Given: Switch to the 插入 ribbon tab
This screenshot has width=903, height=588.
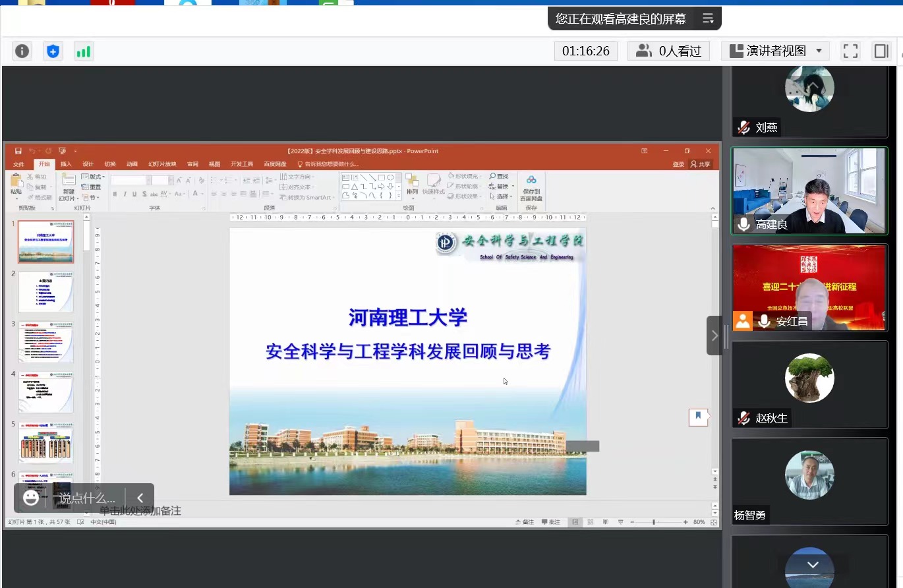Looking at the screenshot, I should (x=66, y=164).
